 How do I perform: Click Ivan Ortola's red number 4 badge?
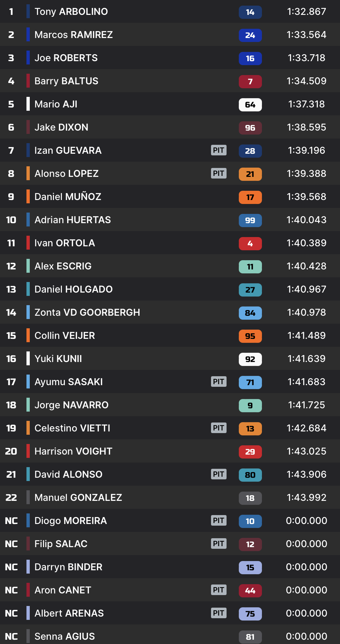(x=250, y=244)
